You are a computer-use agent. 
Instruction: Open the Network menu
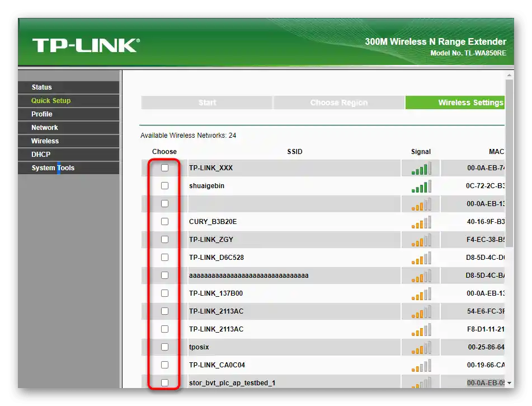tap(69, 128)
